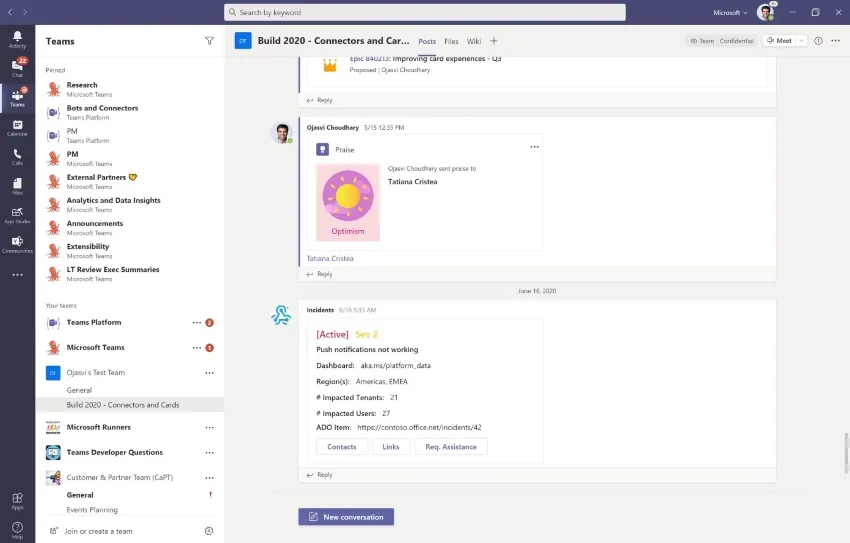The height and width of the screenshot is (543, 850).
Task: Open the Files icon in sidebar
Action: coord(17,186)
